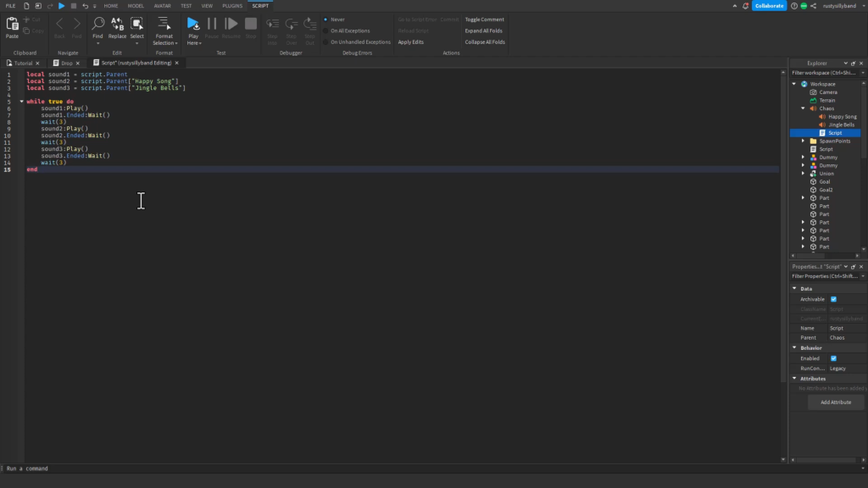Click the Back navigate arrow

(x=59, y=24)
